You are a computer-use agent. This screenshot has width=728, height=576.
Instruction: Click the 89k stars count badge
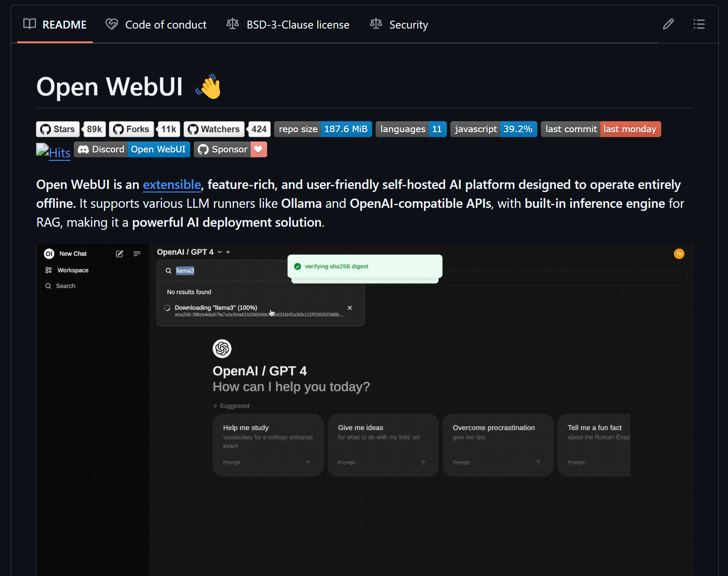(x=94, y=129)
